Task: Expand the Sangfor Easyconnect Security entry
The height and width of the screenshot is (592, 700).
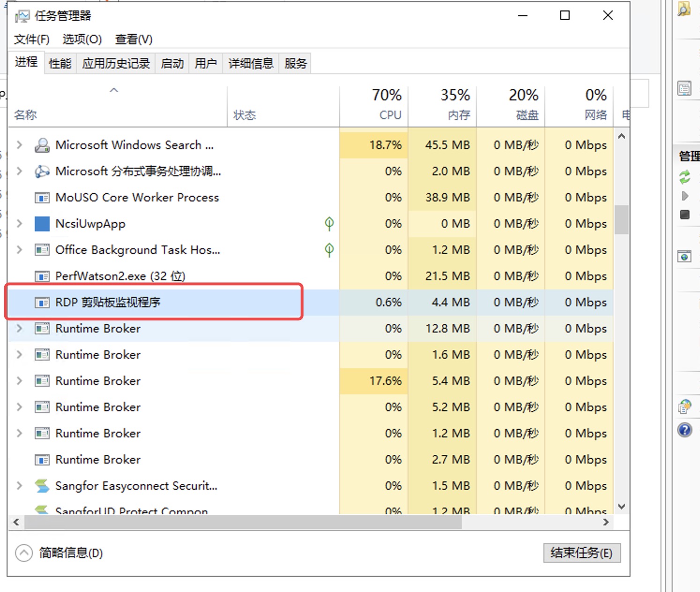Action: coord(19,486)
